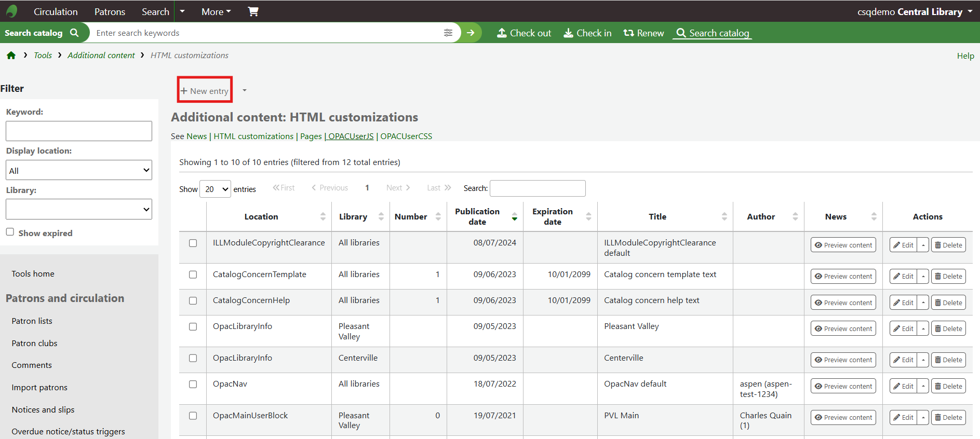Click the Koha leaf logo icon

(12, 11)
